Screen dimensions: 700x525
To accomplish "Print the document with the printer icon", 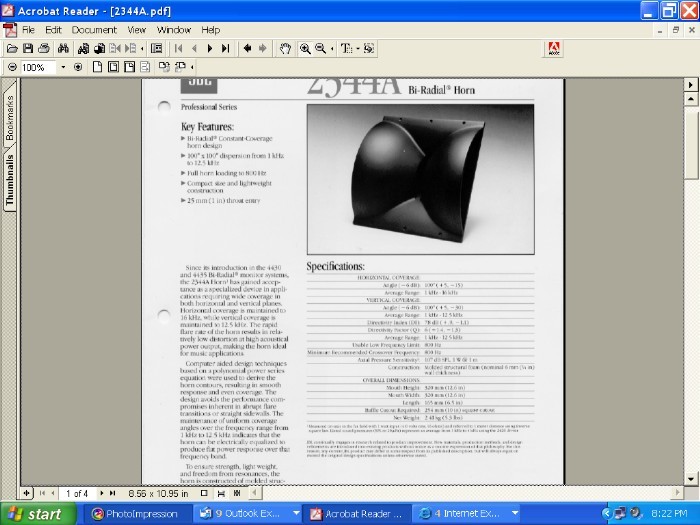I will click(44, 49).
